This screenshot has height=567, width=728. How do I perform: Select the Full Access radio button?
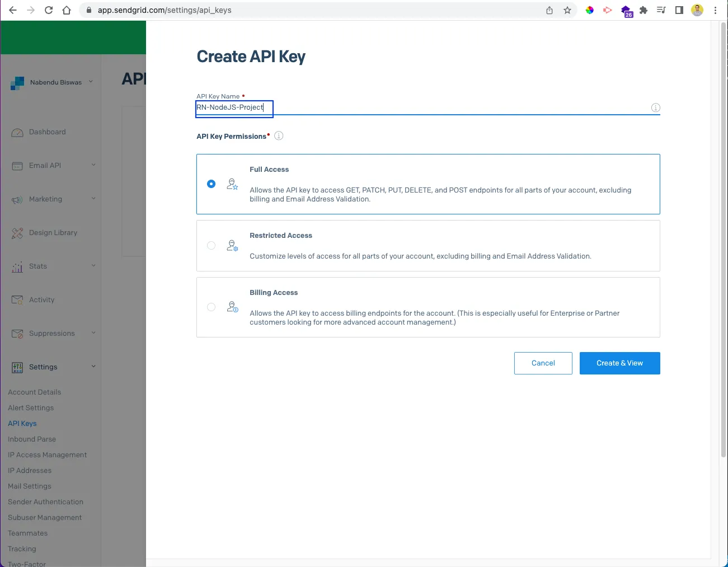(x=211, y=184)
